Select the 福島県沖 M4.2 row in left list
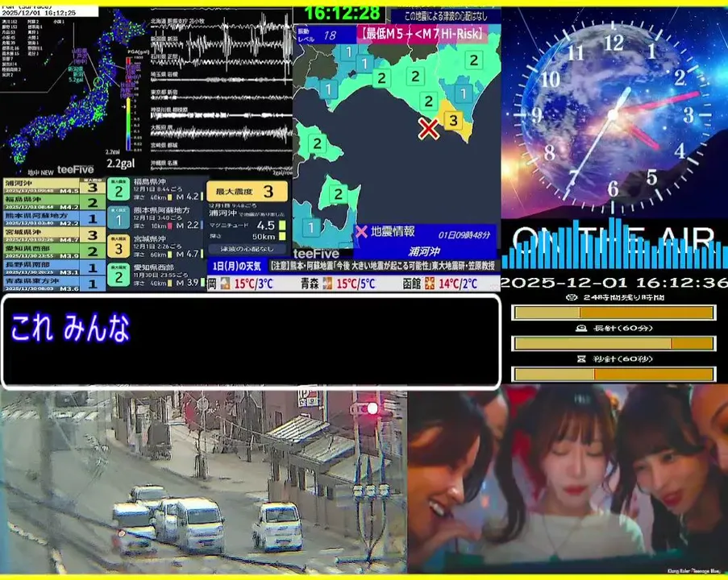 click(54, 202)
